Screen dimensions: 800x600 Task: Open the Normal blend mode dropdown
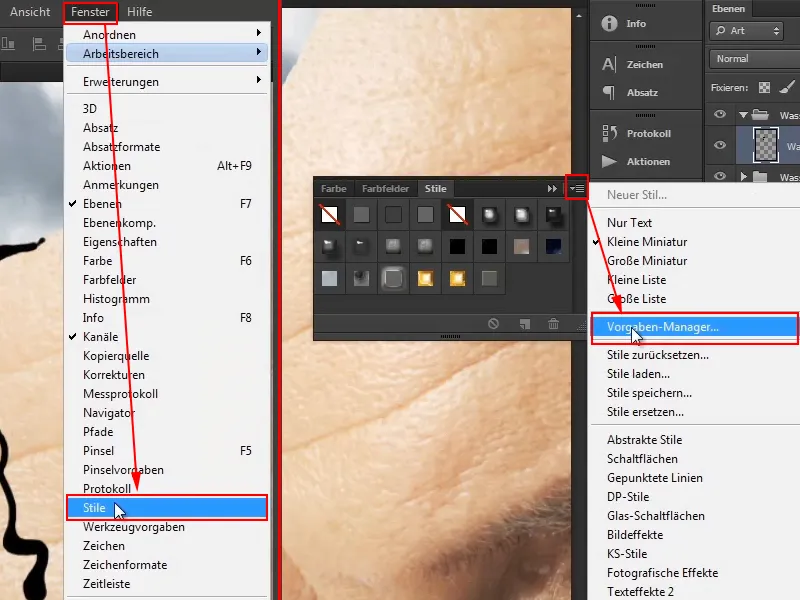coord(754,59)
